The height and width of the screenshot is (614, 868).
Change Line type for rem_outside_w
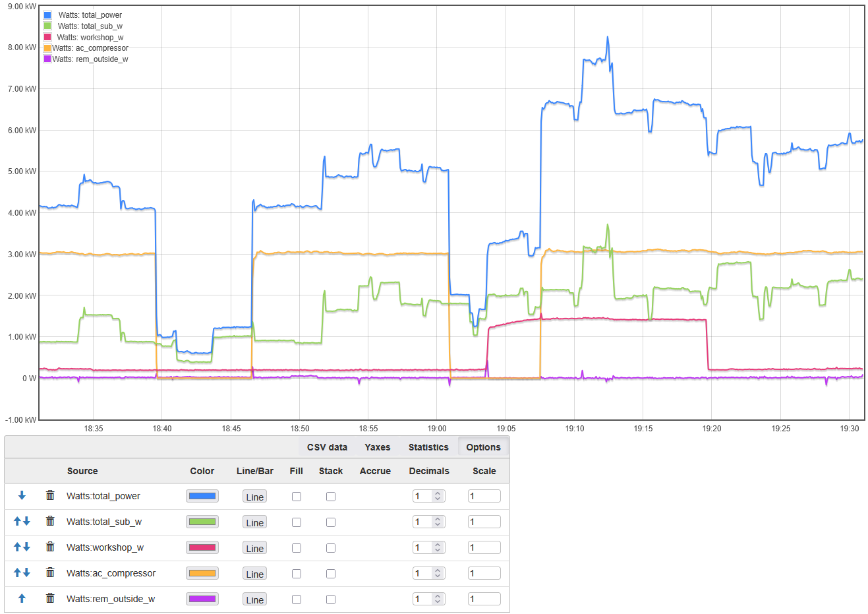click(x=254, y=599)
